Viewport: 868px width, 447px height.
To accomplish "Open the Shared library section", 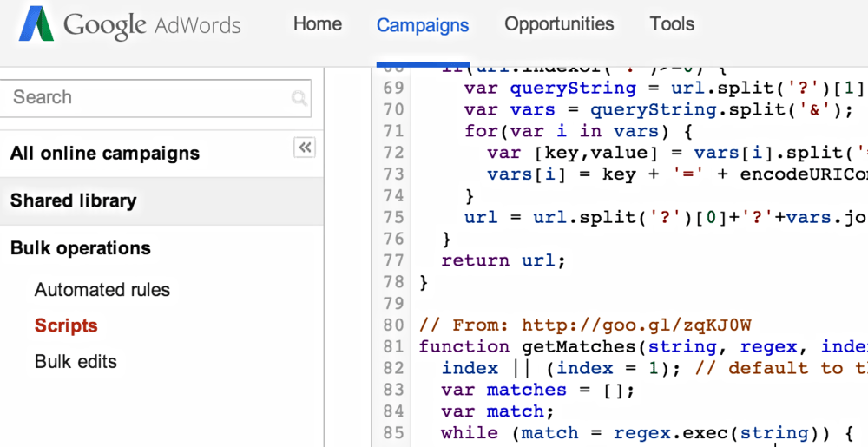I will (74, 200).
